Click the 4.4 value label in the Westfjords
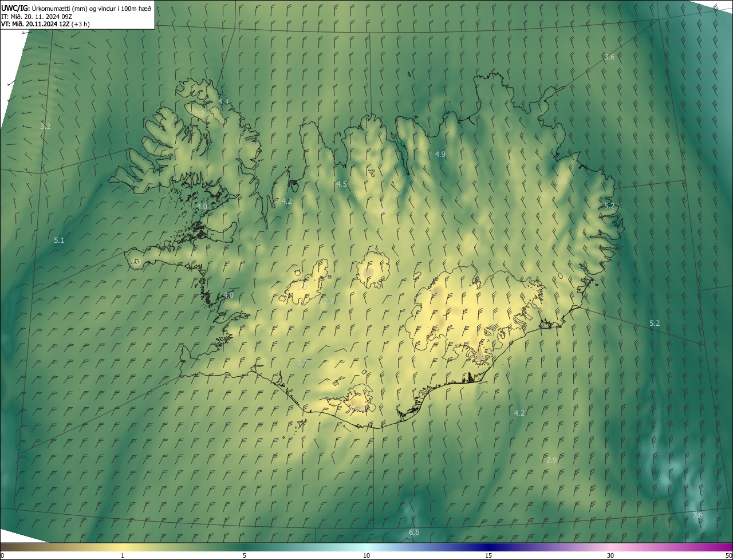 tap(223, 101)
